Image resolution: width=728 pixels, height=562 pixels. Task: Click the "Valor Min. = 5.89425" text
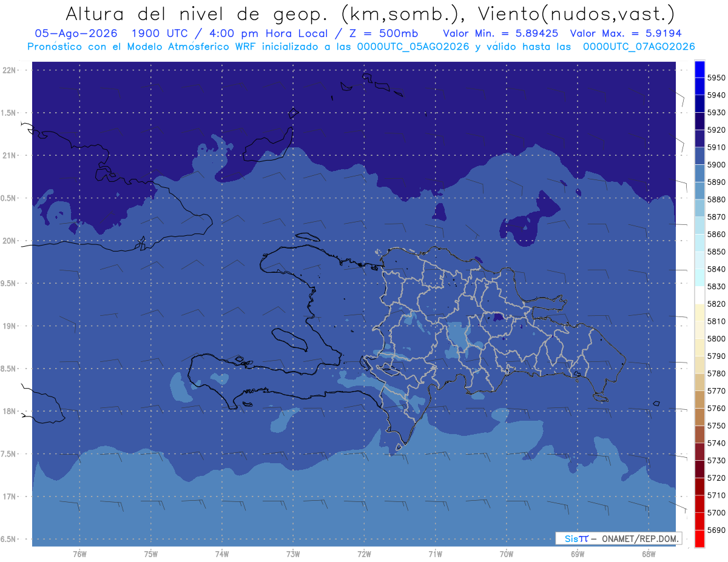coord(502,33)
